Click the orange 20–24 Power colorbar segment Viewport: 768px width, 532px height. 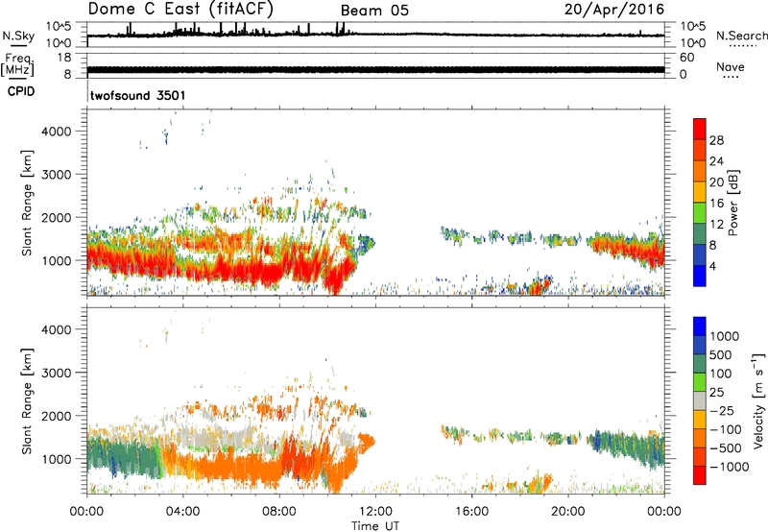(700, 171)
